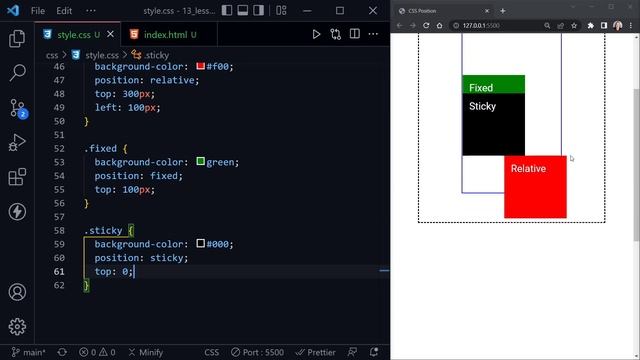Open the Accounts icon in activity bar
The width and height of the screenshot is (640, 360).
point(17,292)
